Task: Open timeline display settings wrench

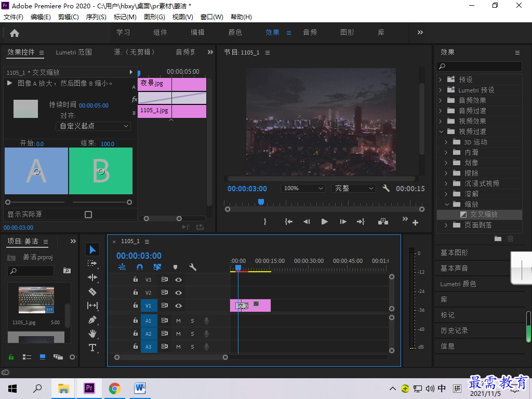Action: point(193,267)
